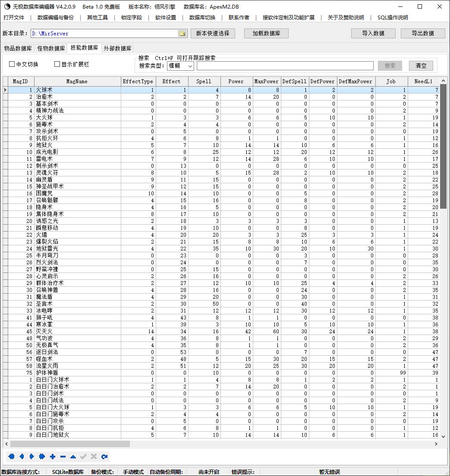This screenshot has height=476, width=450.
Task: Click DefMaxPower column header
Action: click(x=356, y=81)
